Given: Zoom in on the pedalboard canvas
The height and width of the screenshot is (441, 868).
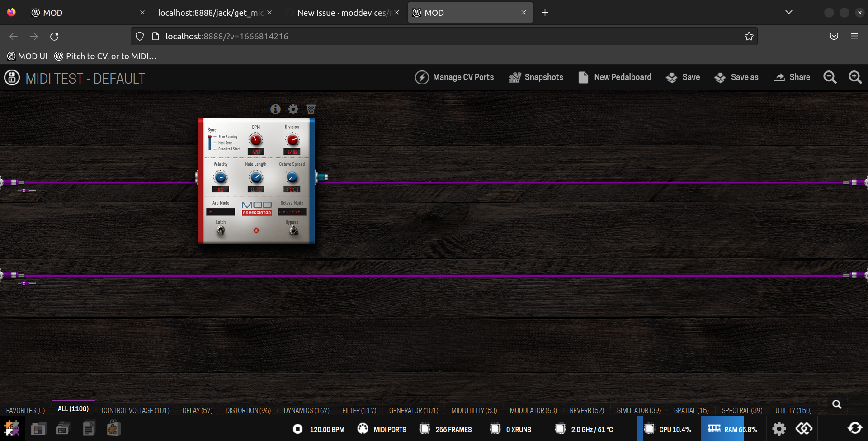Looking at the screenshot, I should point(855,77).
